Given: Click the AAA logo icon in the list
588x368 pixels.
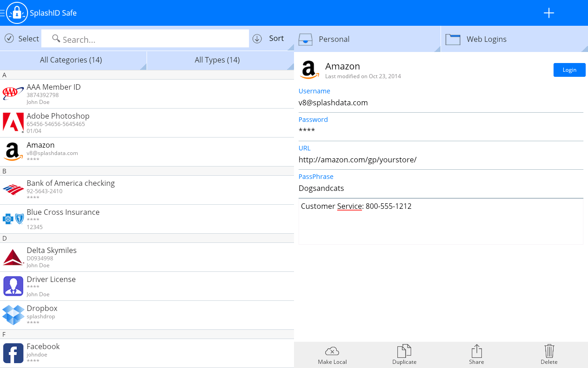Looking at the screenshot, I should click(x=13, y=94).
